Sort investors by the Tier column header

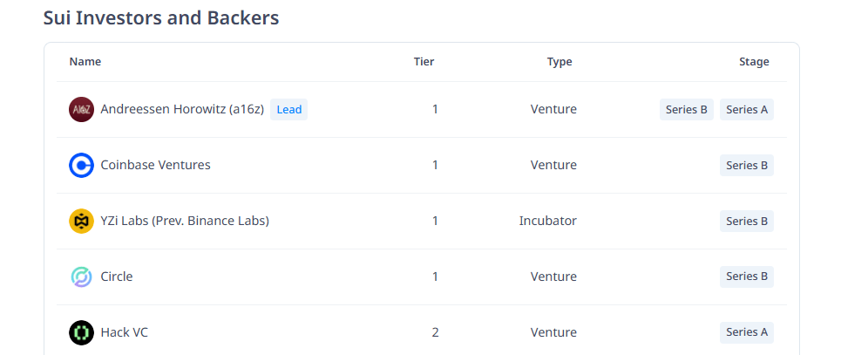point(424,62)
